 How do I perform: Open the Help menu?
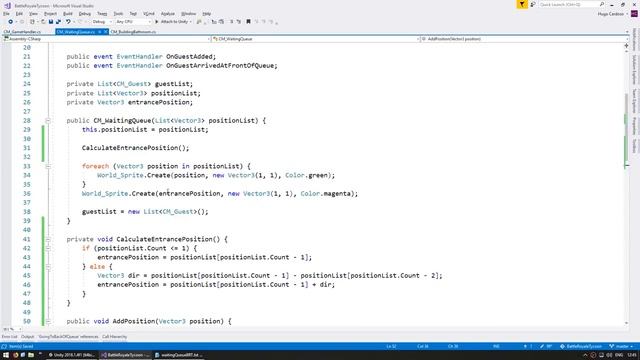pyautogui.click(x=207, y=14)
